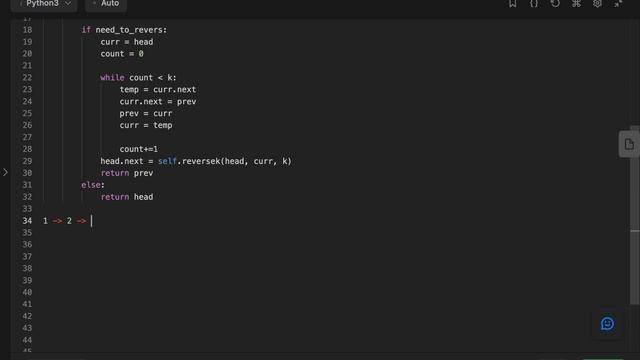Click the bookmark icon in editor toolbar
The width and height of the screenshot is (640, 360).
pyautogui.click(x=513, y=4)
